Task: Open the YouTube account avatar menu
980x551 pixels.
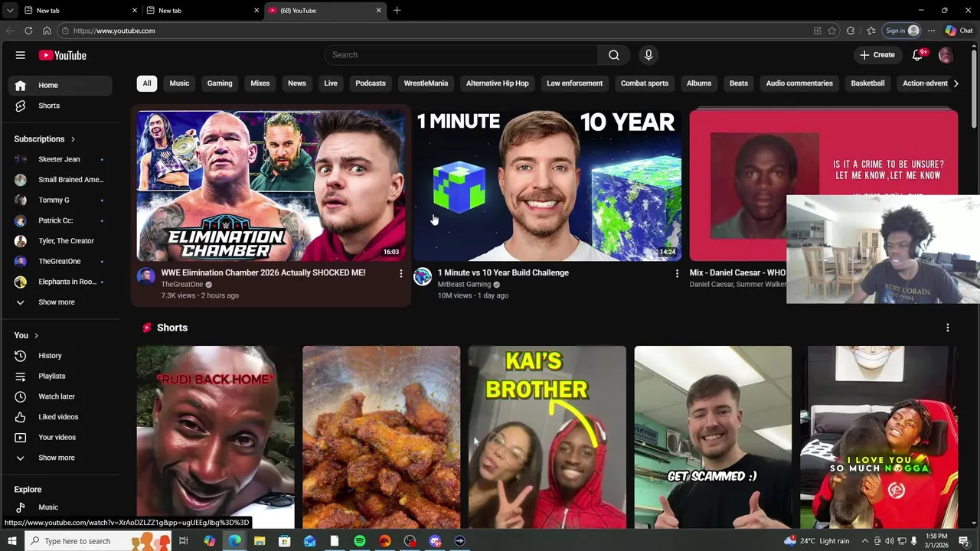Action: point(946,55)
